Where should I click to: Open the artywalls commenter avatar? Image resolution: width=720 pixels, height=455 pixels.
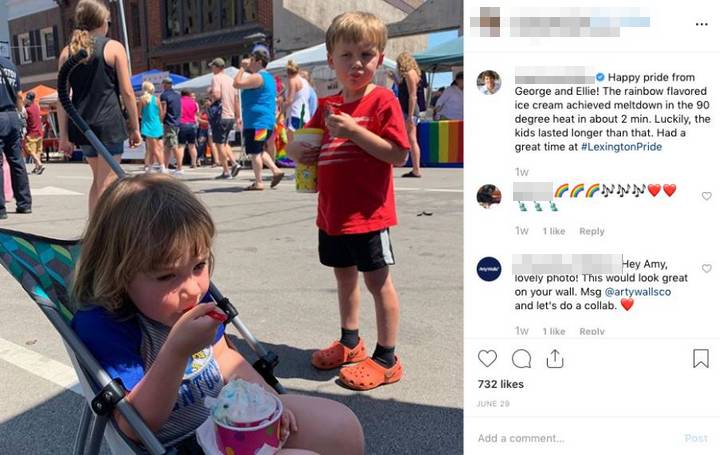489,269
